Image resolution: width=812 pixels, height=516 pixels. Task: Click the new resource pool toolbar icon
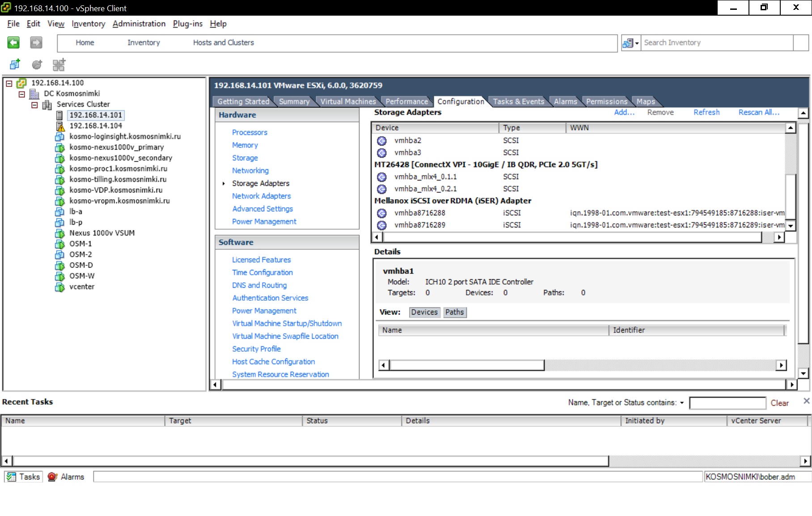tap(37, 65)
